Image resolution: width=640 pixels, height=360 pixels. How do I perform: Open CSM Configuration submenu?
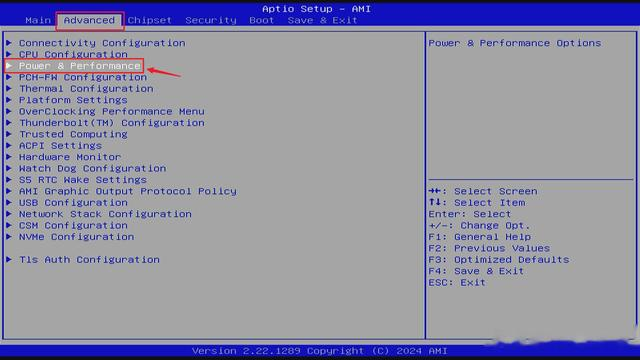pos(73,226)
